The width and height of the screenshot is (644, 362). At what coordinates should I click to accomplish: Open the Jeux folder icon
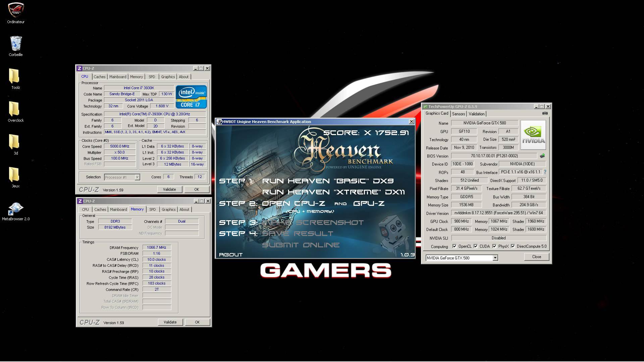point(16,178)
